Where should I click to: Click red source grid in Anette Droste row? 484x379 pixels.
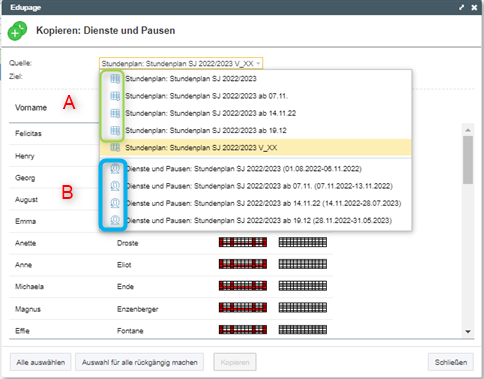tap(243, 242)
